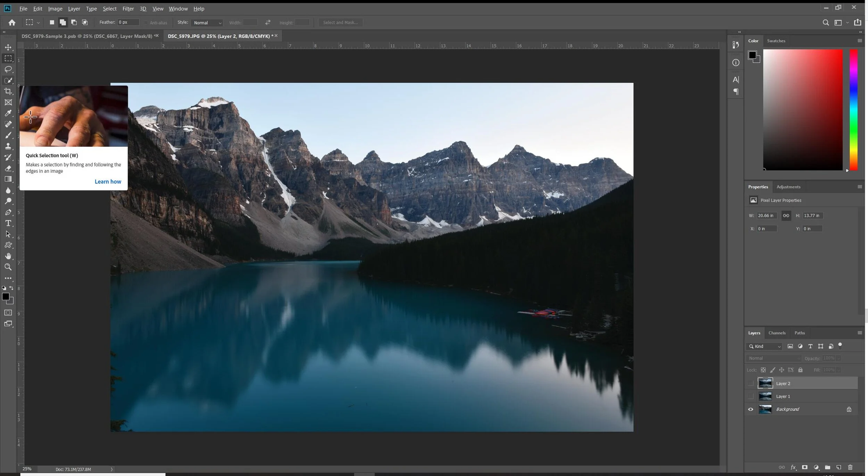Click the vertical hue spectrum slider
Viewport: 868px width, 476px height.
[x=853, y=109]
